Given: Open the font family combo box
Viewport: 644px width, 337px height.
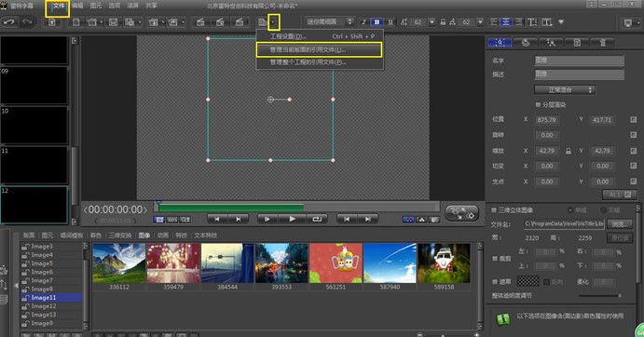Looking at the screenshot, I should (329, 22).
